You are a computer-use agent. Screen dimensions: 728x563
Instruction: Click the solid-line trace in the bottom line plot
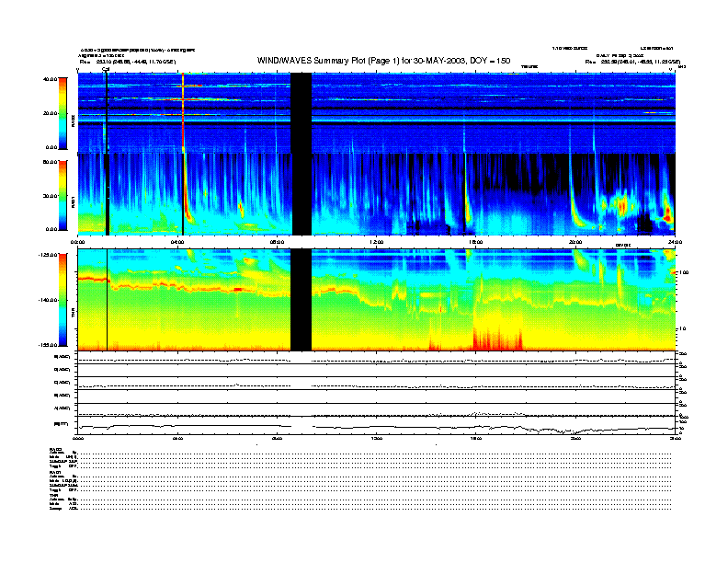376,428
